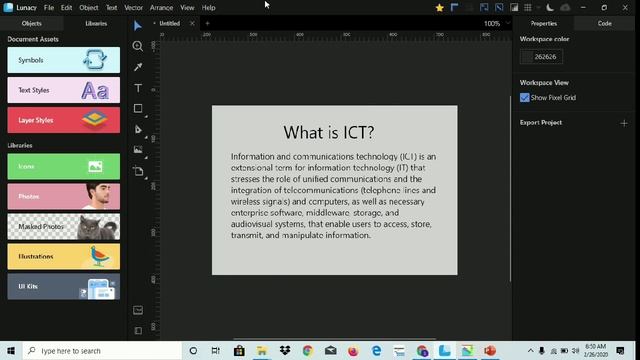Open Chrome from the taskbar
640x360 pixels.
307,351
